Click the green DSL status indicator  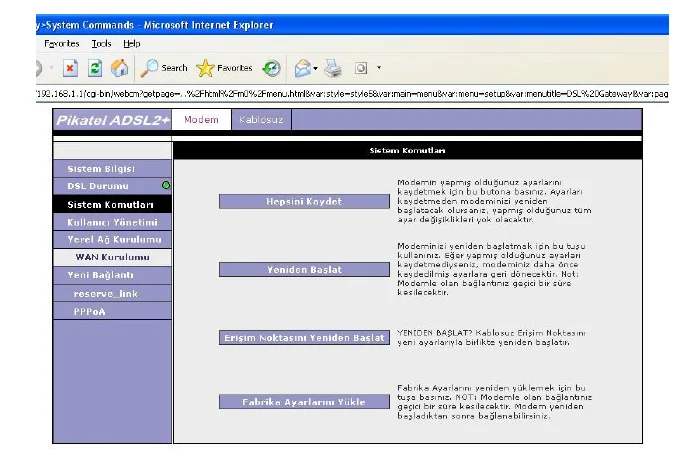coord(165,186)
